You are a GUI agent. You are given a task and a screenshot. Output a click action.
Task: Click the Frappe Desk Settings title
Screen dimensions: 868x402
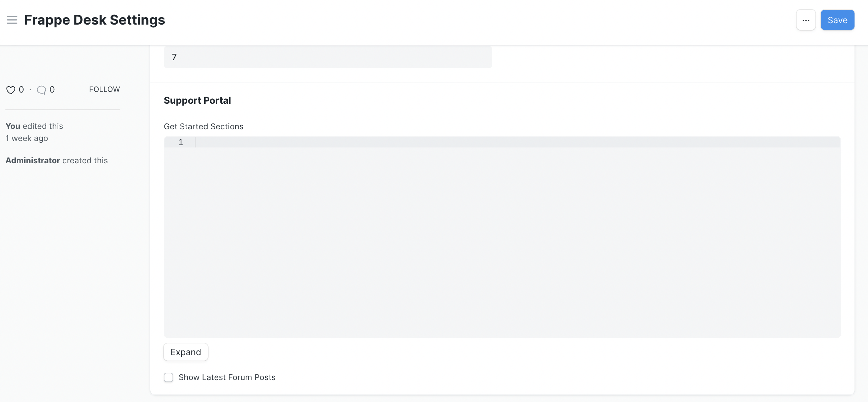point(94,20)
